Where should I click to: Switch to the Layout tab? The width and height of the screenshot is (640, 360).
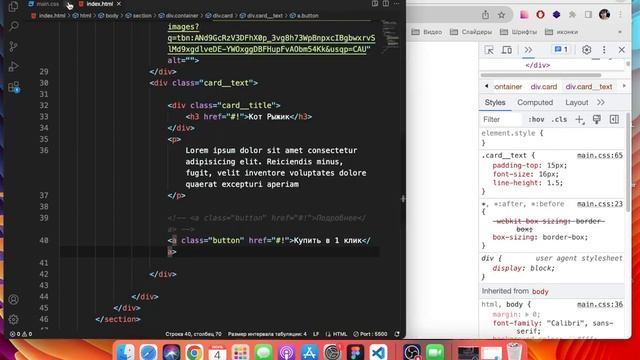[x=576, y=102]
